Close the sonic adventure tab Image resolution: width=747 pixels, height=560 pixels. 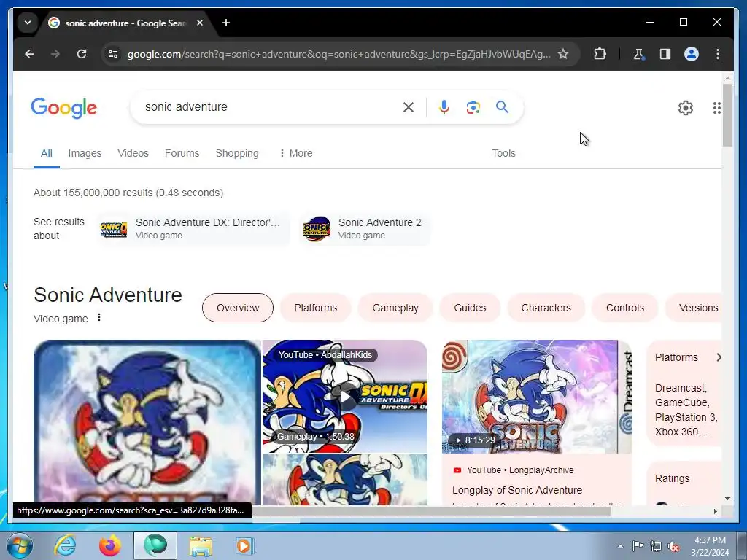click(x=200, y=23)
